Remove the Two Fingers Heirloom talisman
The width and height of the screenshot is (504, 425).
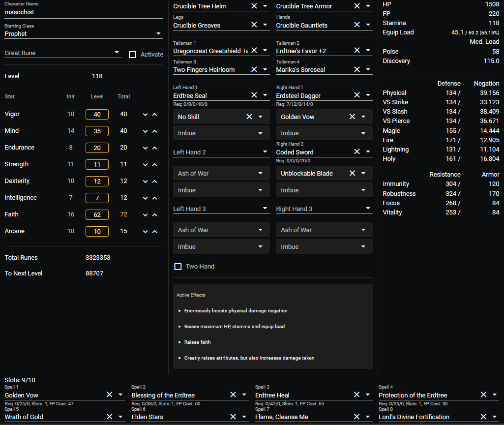254,69
